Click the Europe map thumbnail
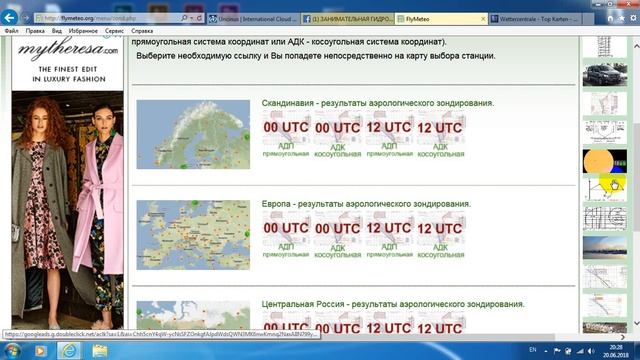The width and height of the screenshot is (640, 360). point(193,235)
